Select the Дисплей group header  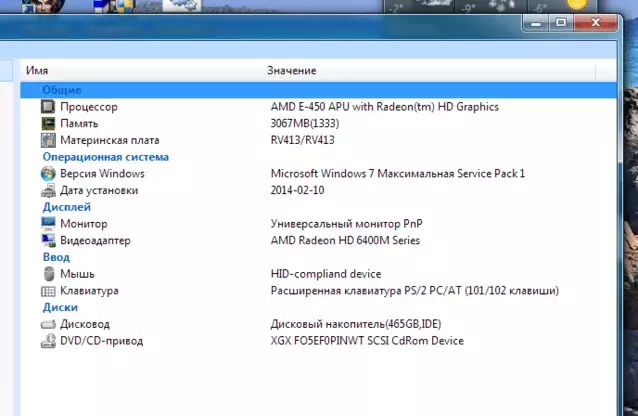pos(67,207)
